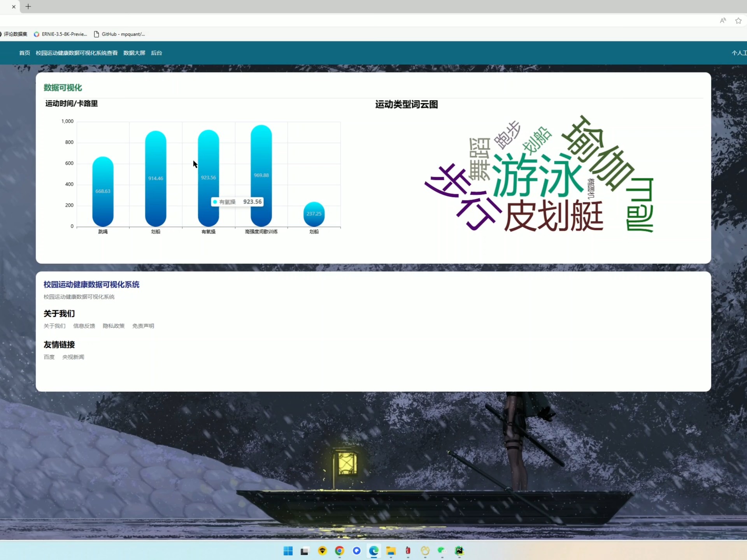
Task: Open the GitHub - mpquant bookmark
Action: (119, 34)
